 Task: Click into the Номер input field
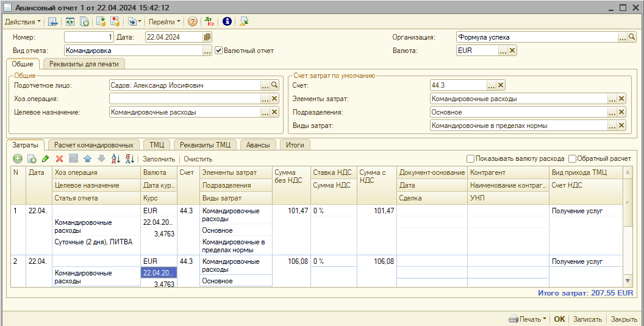pos(89,37)
